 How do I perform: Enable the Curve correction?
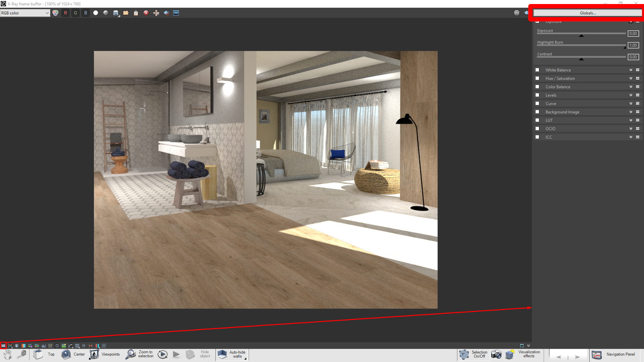point(537,103)
